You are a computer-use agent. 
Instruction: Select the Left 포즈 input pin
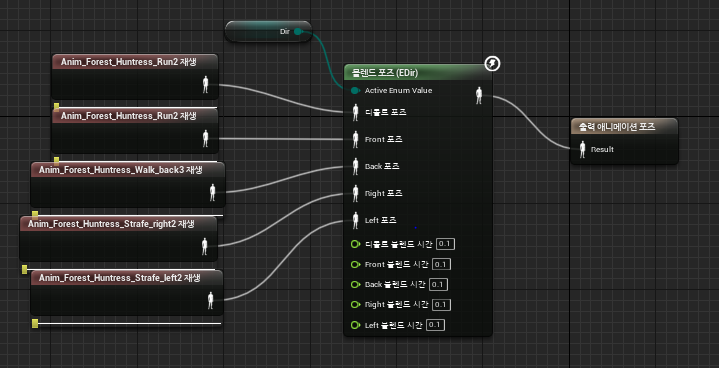(x=355, y=220)
